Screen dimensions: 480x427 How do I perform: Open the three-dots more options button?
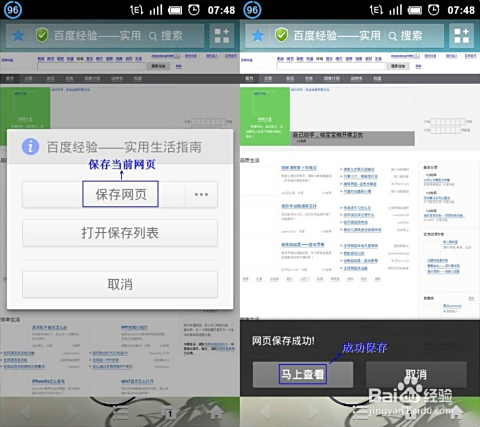[201, 194]
